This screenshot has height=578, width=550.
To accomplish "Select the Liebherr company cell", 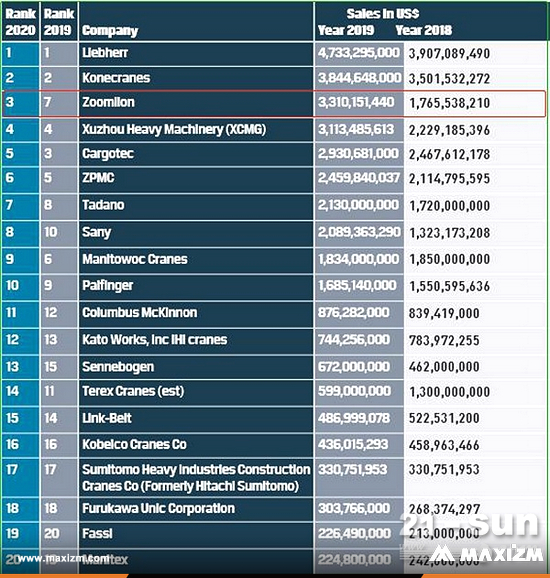I will (x=196, y=54).
